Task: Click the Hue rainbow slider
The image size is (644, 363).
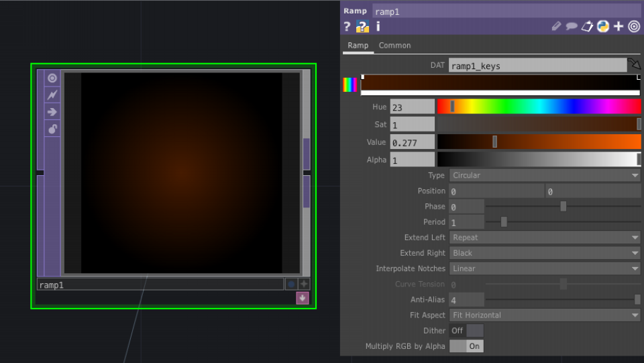Action: click(539, 107)
